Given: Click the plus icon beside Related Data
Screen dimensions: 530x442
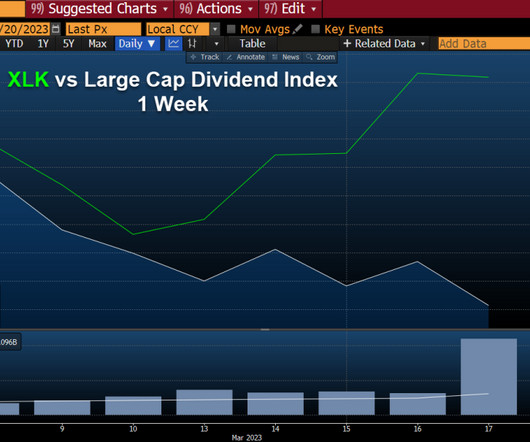Looking at the screenshot, I should (347, 44).
